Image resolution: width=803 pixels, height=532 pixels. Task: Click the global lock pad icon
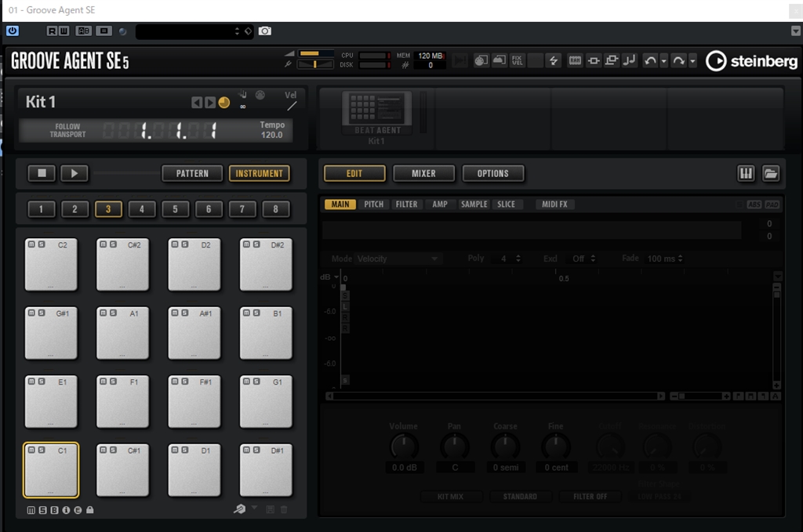click(89, 510)
